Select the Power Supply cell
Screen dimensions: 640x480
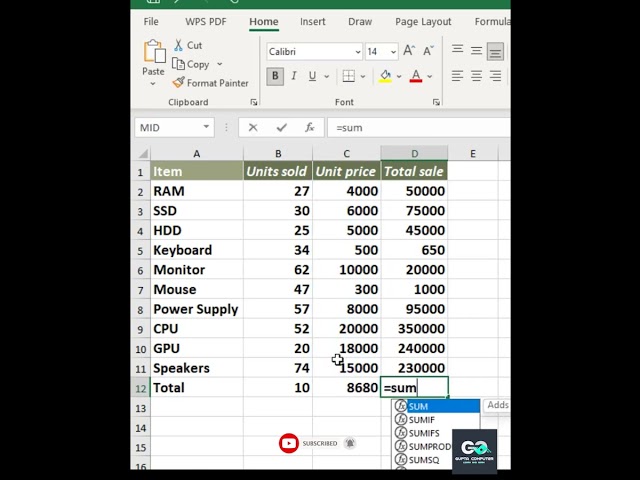pos(197,309)
